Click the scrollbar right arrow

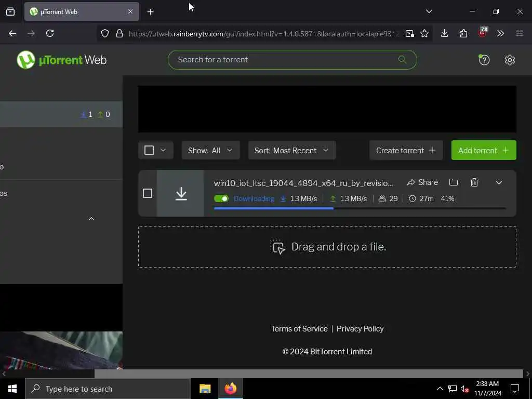528,374
